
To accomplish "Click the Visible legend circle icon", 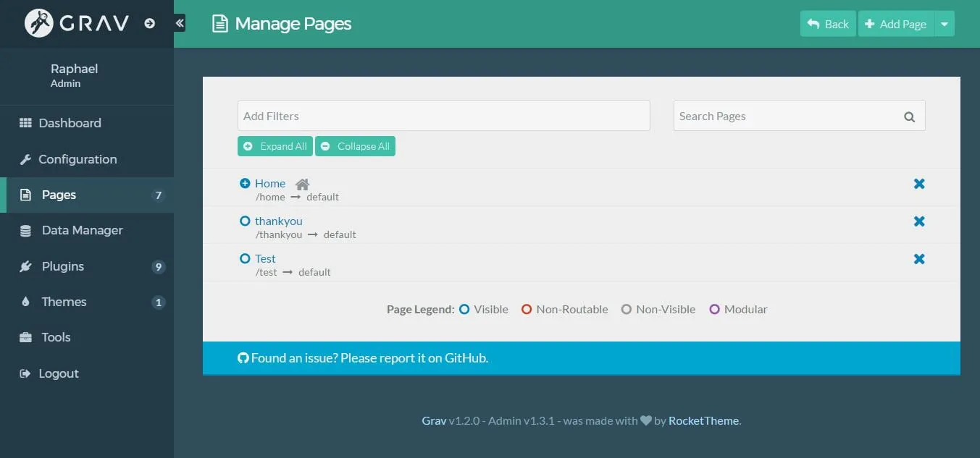I will 464,309.
